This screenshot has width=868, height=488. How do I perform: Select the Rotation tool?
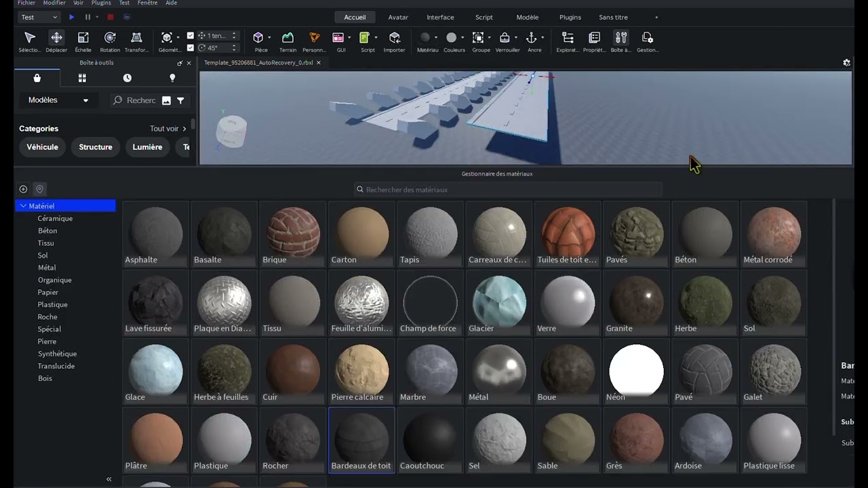tap(110, 41)
